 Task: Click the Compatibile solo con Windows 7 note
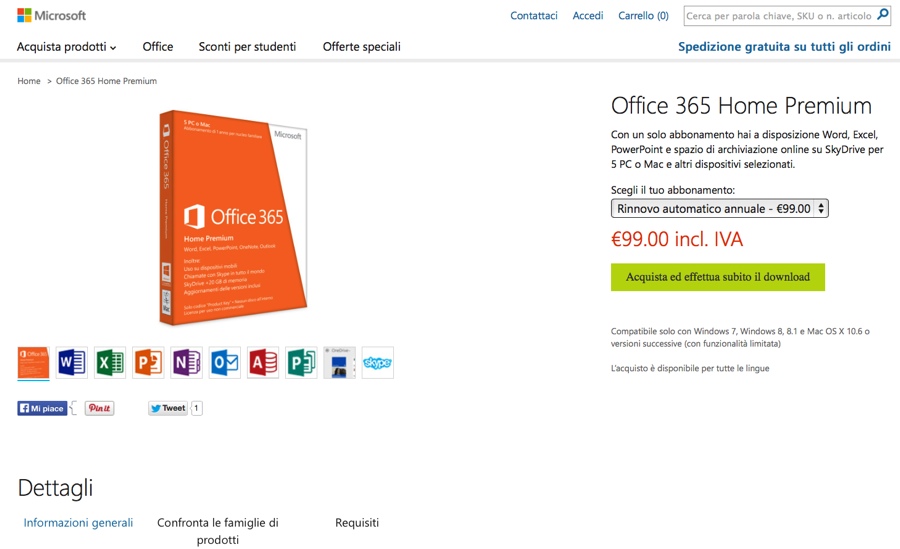[x=740, y=338]
